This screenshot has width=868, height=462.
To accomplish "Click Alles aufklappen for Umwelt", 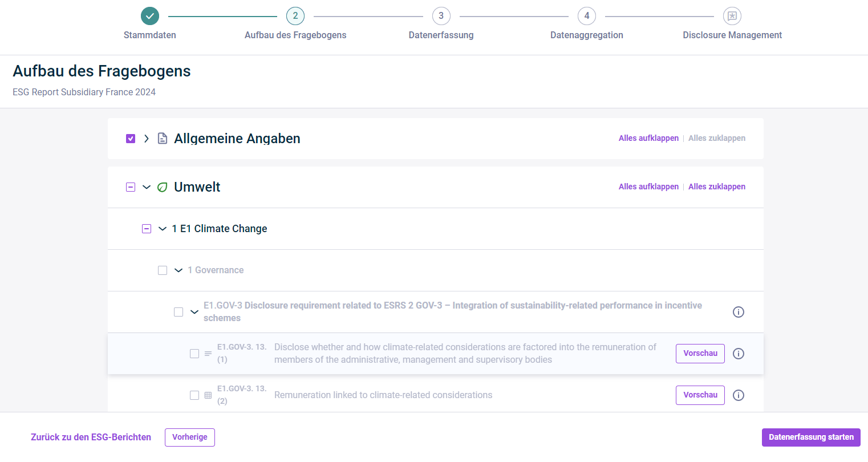I will [648, 187].
